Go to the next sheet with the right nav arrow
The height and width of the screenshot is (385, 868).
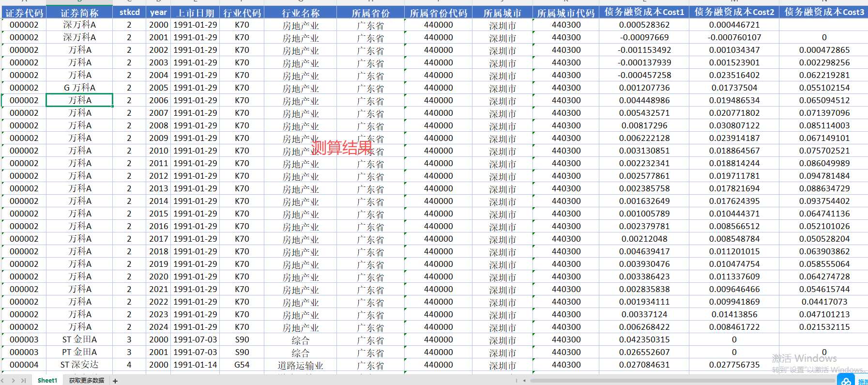14,381
